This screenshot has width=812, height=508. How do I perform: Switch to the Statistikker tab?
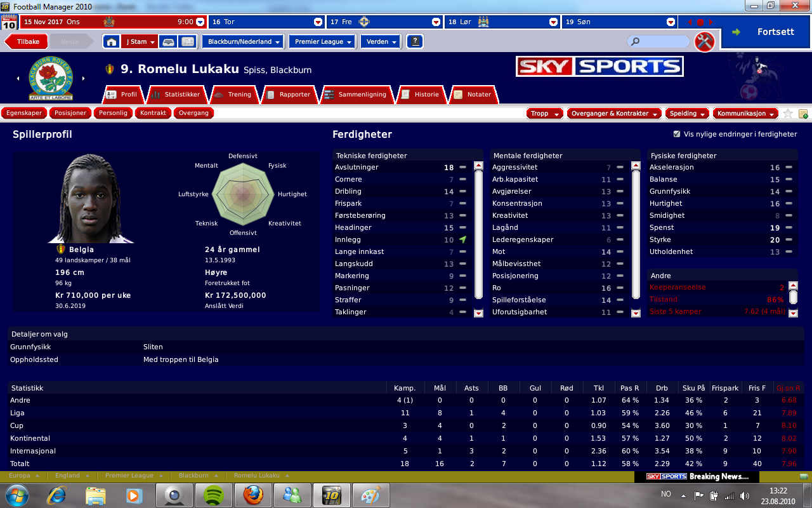coord(177,95)
